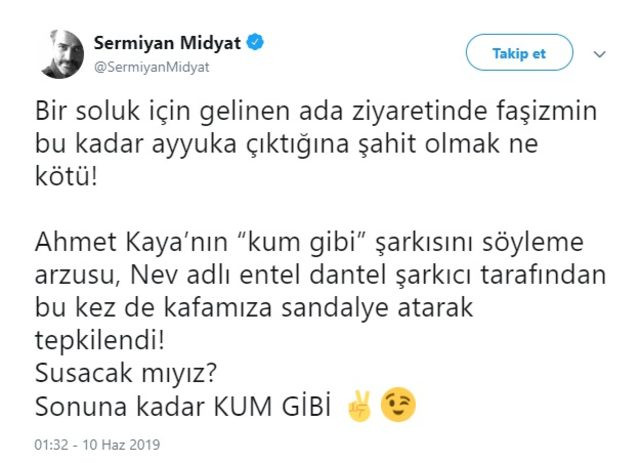Click the Sermiyan Midyat profile avatar
Image resolution: width=640 pixels, height=463 pixels.
click(x=62, y=52)
